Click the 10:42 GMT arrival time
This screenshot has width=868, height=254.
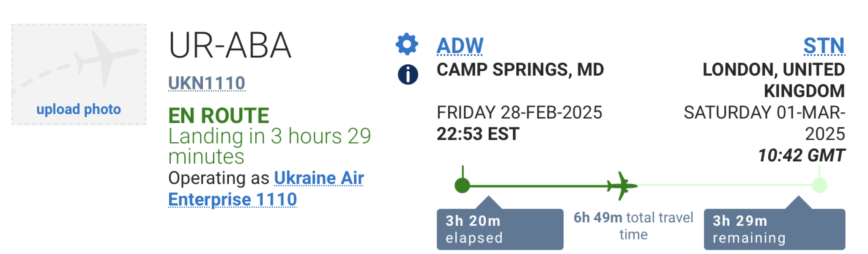[801, 155]
